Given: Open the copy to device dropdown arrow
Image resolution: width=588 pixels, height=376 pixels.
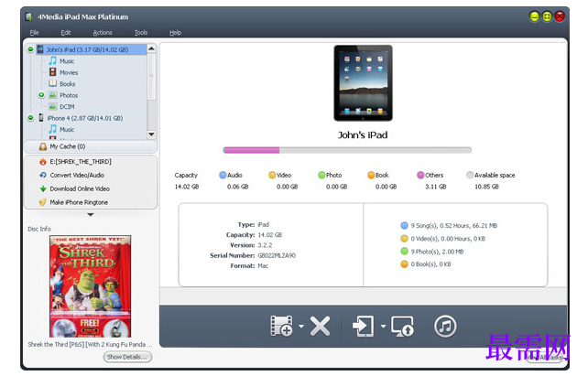Looking at the screenshot, I should (383, 327).
